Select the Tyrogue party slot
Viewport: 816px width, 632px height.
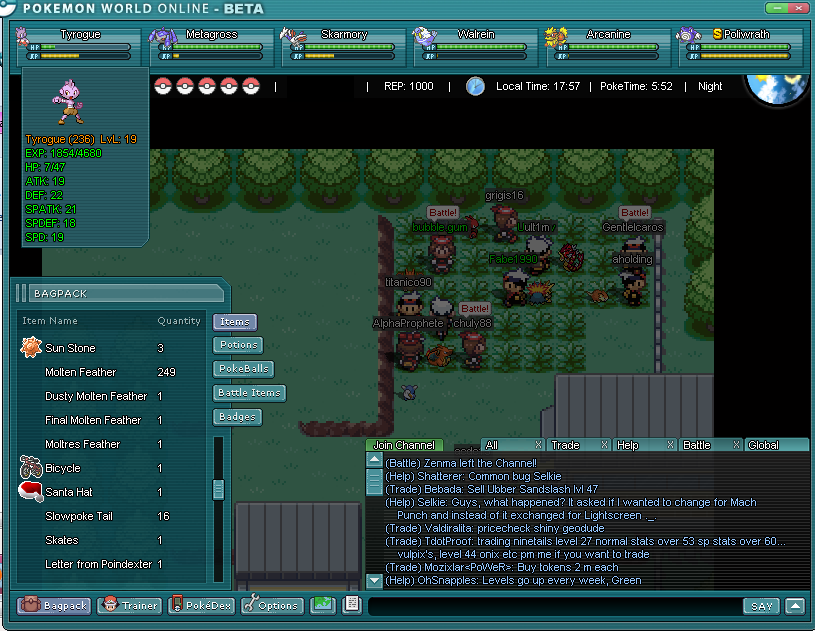point(78,46)
